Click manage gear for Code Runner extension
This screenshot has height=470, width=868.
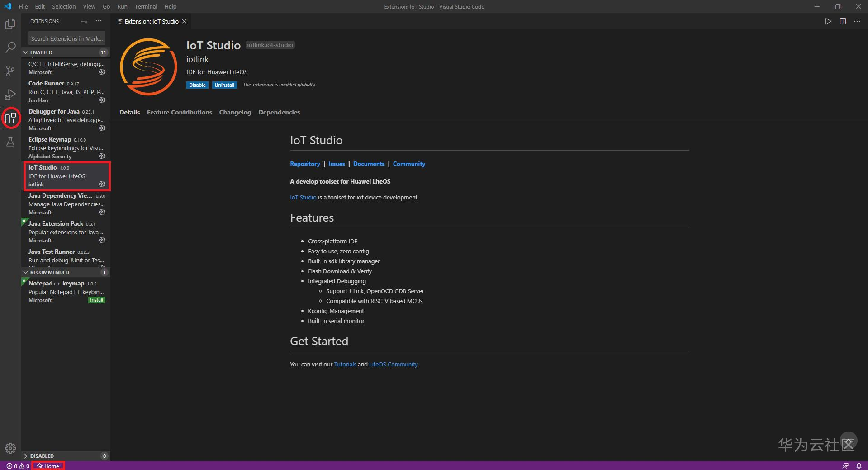pyautogui.click(x=102, y=100)
